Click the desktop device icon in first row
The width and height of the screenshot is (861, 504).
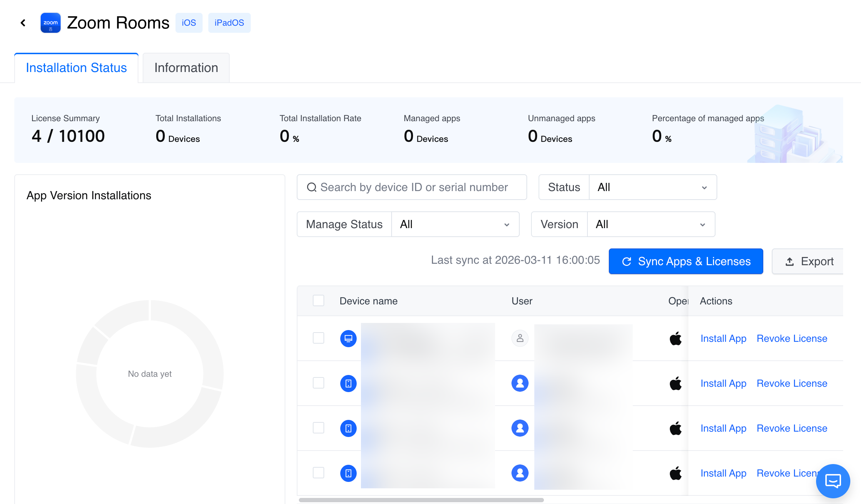348,338
